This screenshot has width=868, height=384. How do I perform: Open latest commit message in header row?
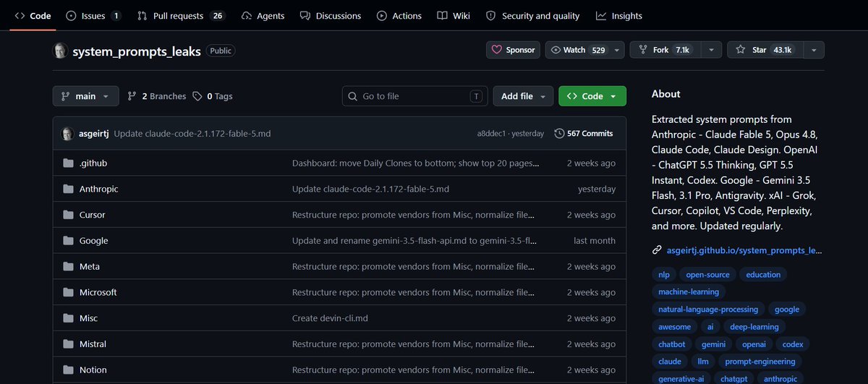point(192,134)
